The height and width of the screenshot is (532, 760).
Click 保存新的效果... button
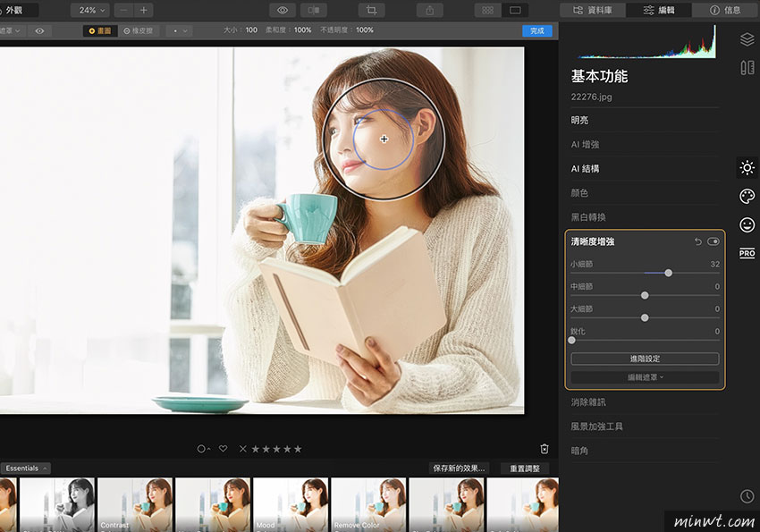459,468
